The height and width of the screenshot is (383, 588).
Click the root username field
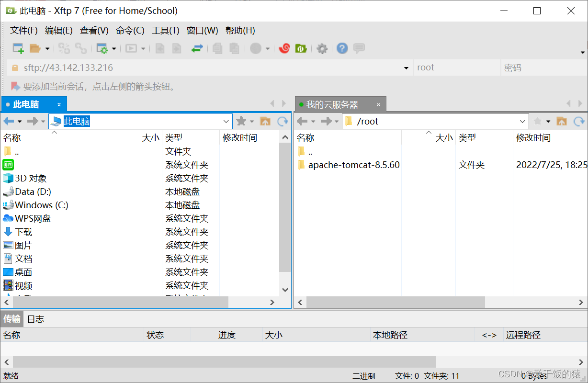pyautogui.click(x=457, y=68)
